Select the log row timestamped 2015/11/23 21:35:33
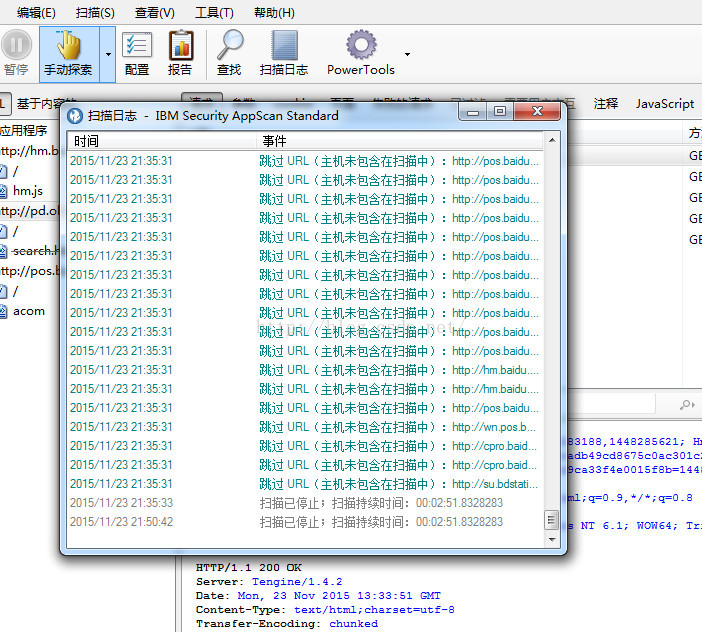 305,503
